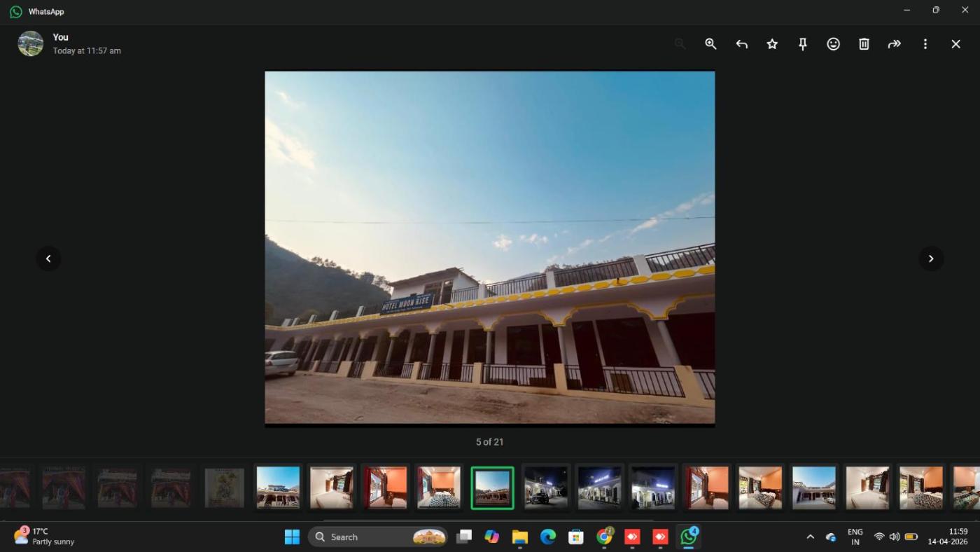The height and width of the screenshot is (552, 980).
Task: Delete this photo using trash icon
Action: coord(864,44)
